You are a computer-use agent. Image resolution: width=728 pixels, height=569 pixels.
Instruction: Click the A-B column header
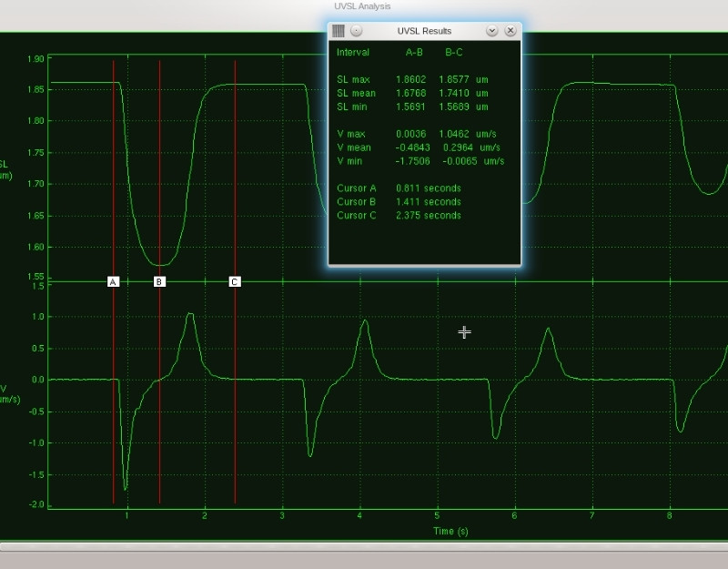click(x=414, y=52)
